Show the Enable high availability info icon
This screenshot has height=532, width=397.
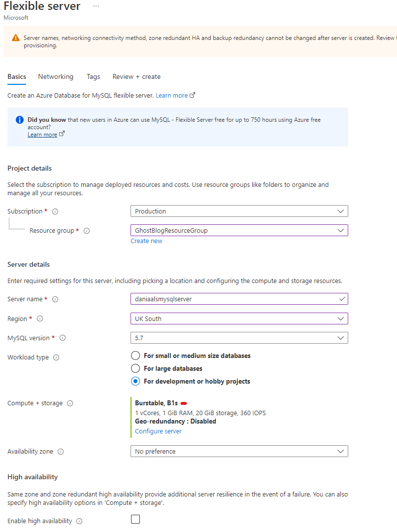(79, 521)
